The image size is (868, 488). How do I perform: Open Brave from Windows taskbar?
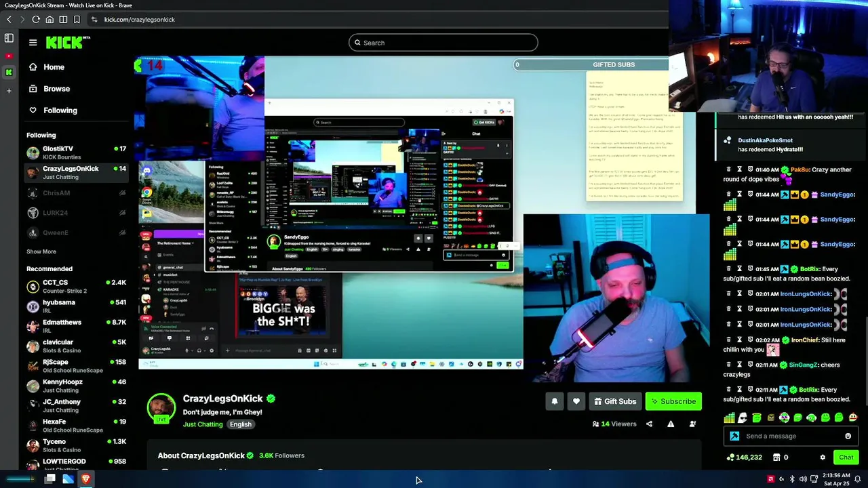pyautogui.click(x=86, y=479)
